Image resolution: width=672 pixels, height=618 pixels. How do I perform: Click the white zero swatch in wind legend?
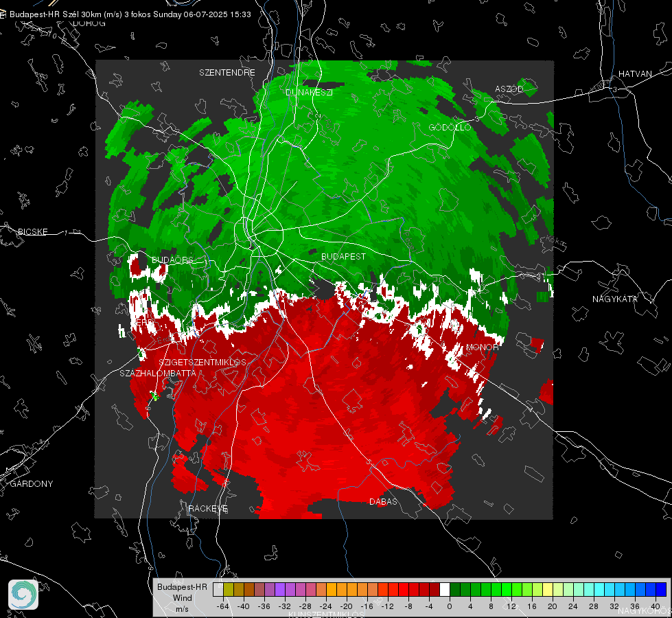[x=445, y=589]
